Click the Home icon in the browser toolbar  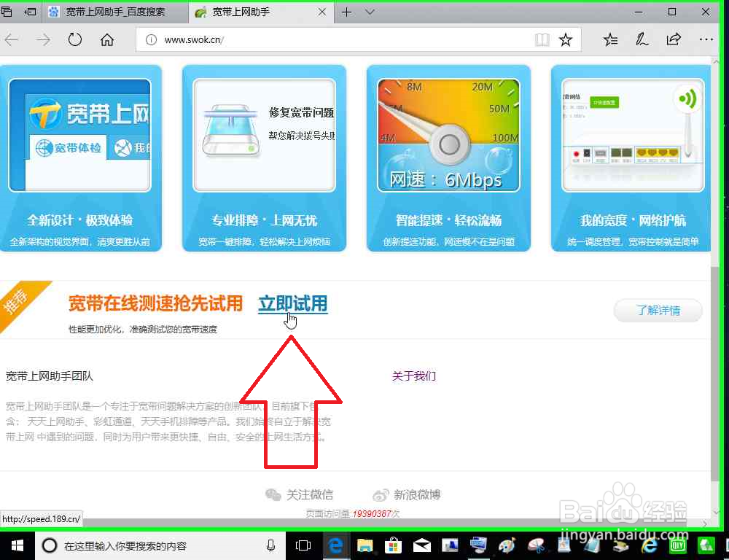107,39
